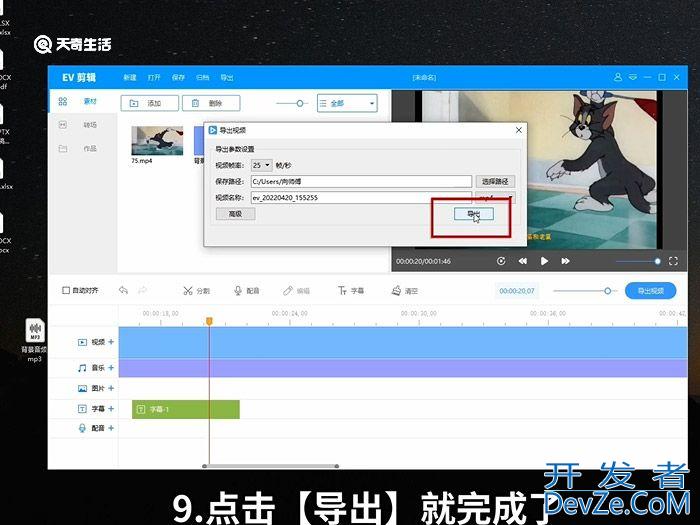Select the 字幕-1 subtitle clip on timeline

186,409
